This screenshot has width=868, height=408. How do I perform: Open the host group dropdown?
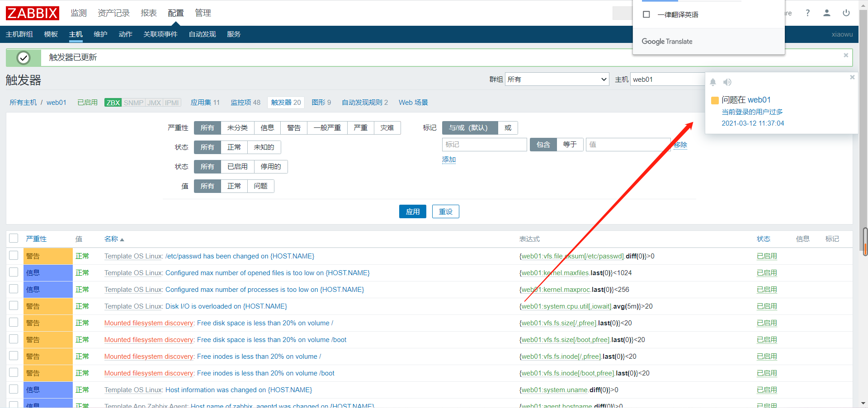coord(557,80)
